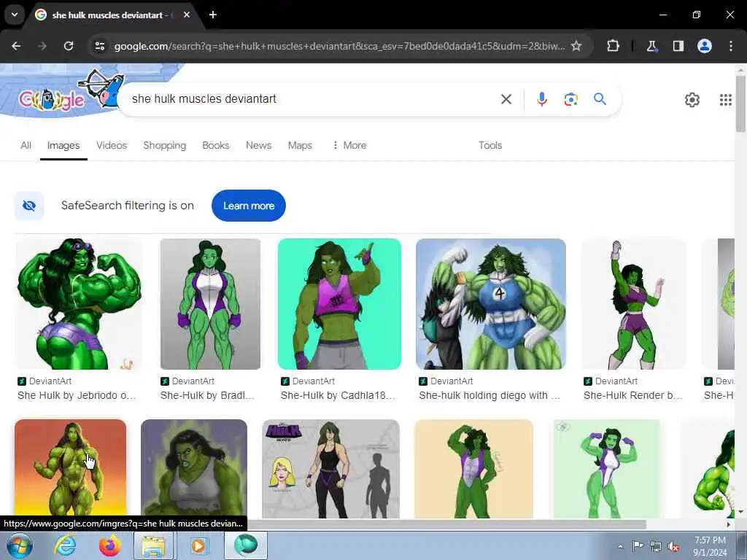Click the She-Hulk by Cadhla18 title link
Image resolution: width=747 pixels, height=560 pixels.
338,395
